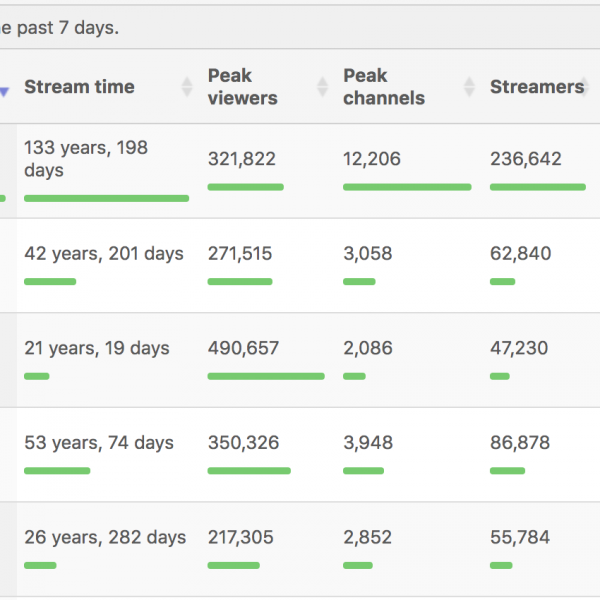600x600 pixels.
Task: Click the past 7 days caption text
Action: point(60,27)
